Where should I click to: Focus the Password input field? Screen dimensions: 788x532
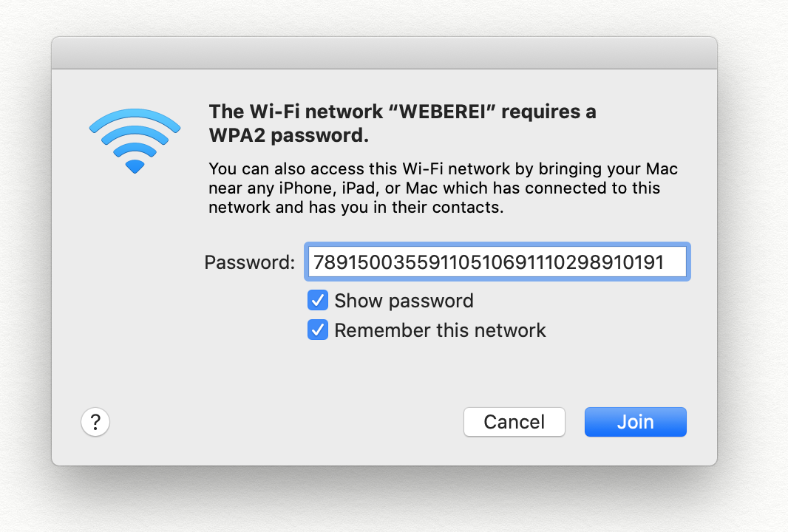coord(497,262)
